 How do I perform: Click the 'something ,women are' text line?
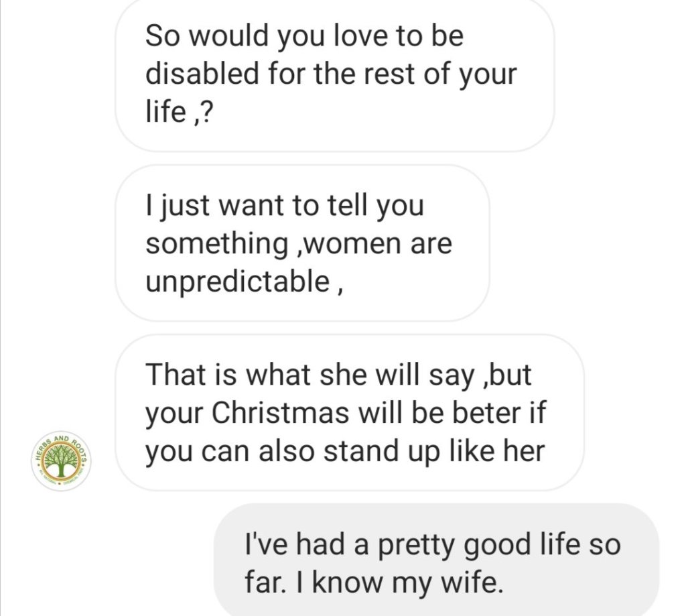click(x=299, y=243)
